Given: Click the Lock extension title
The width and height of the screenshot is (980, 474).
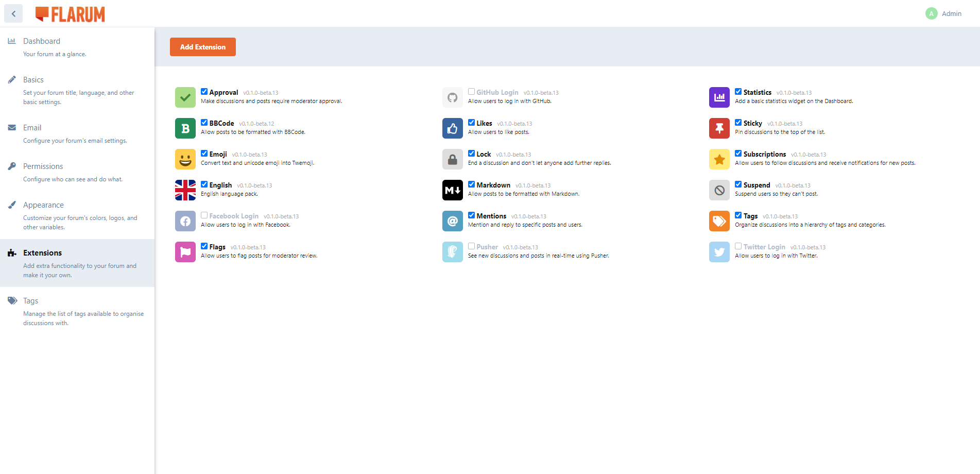Looking at the screenshot, I should tap(484, 154).
